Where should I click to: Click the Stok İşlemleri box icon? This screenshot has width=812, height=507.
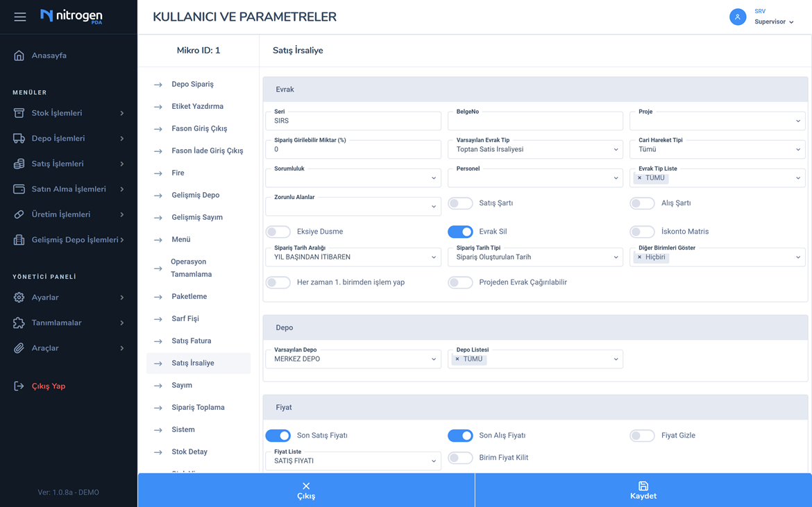(x=19, y=113)
